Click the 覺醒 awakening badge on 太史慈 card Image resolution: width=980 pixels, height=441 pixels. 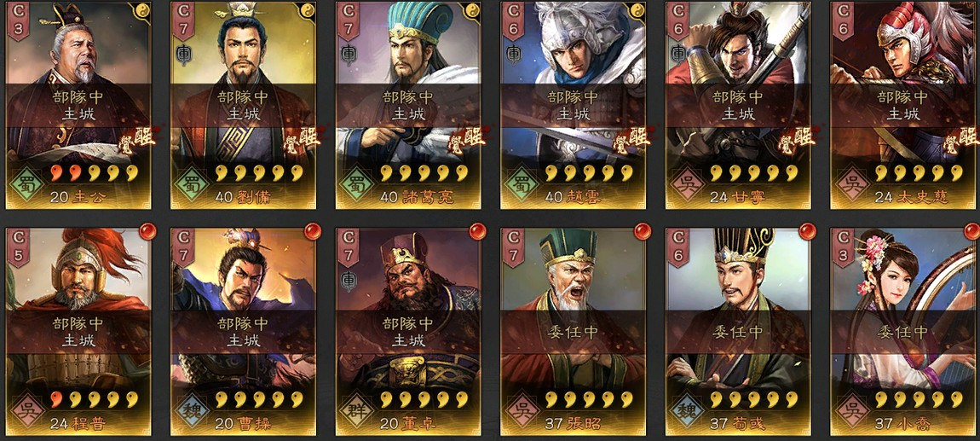[x=961, y=140]
